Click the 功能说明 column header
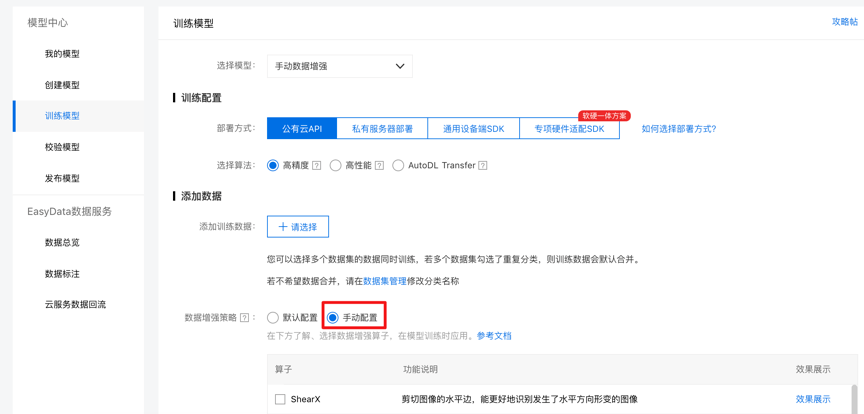Screen dimensions: 864x414 point(420,368)
